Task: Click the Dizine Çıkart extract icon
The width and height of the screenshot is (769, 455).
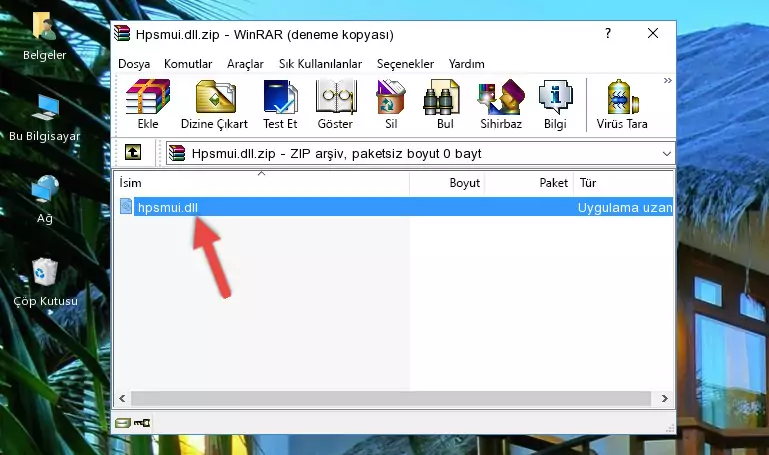Action: click(214, 104)
